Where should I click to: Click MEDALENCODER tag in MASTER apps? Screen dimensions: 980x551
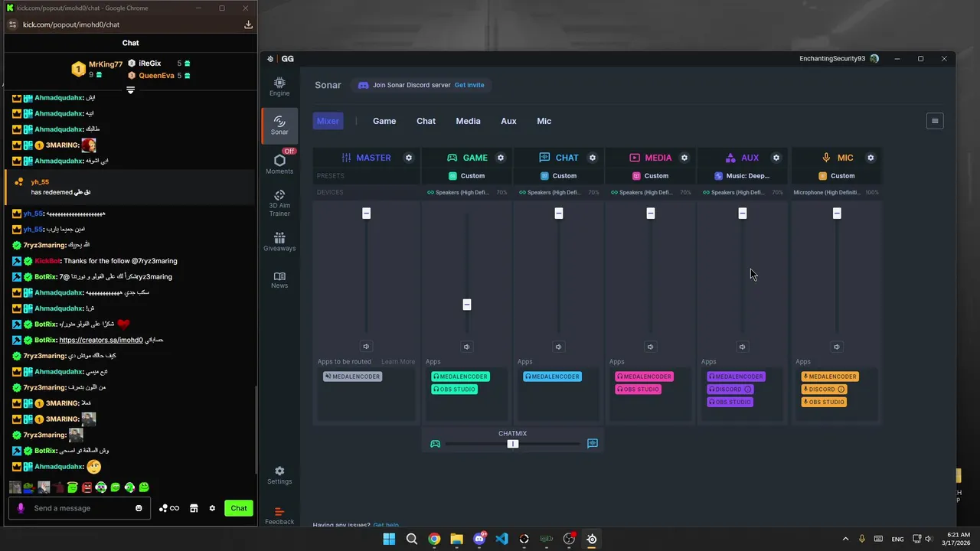pos(352,377)
